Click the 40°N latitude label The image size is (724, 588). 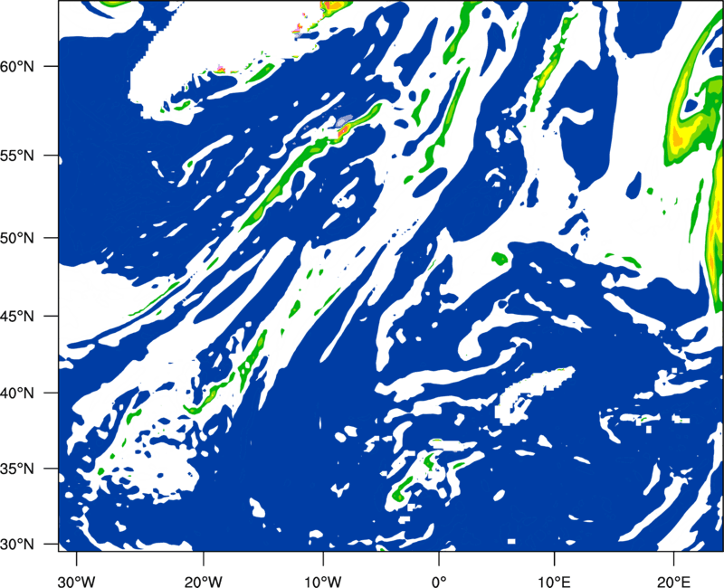pos(17,393)
